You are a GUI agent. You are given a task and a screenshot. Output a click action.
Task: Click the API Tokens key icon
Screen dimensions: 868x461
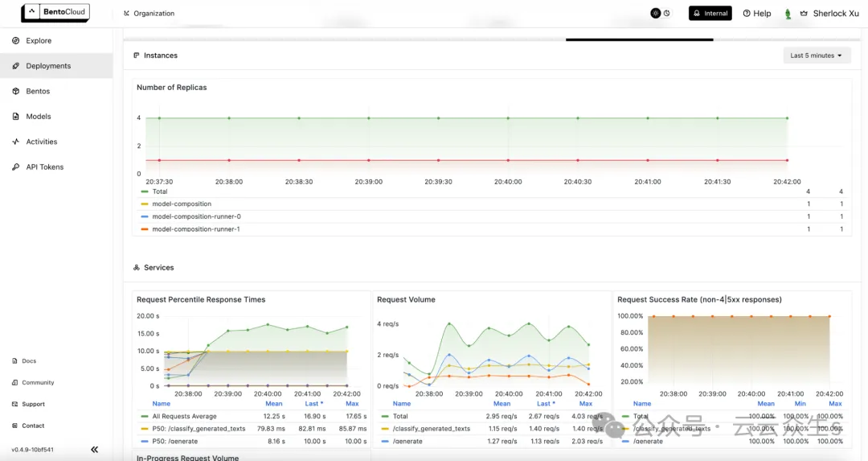(16, 167)
